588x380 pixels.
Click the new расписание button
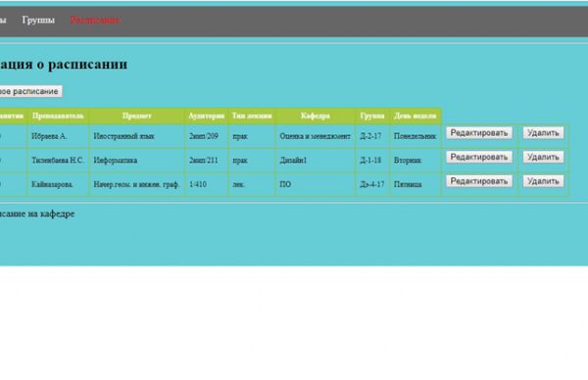pyautogui.click(x=30, y=91)
